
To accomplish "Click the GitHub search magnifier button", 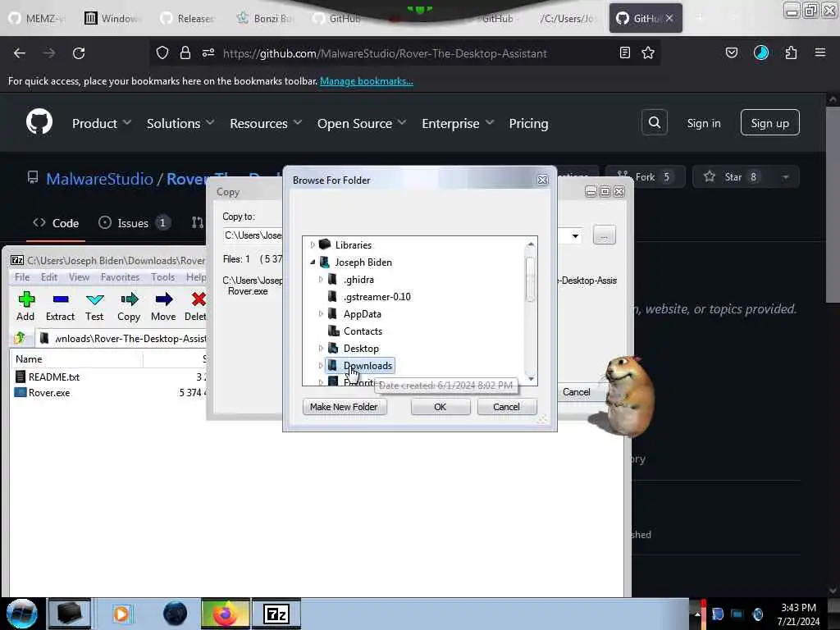I will 654,123.
